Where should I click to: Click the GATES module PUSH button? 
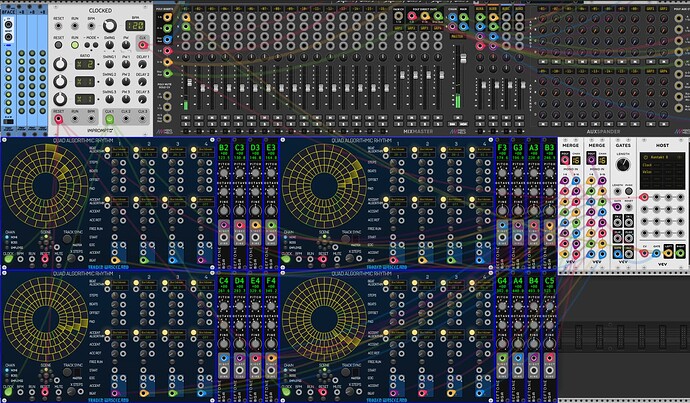tap(629, 191)
